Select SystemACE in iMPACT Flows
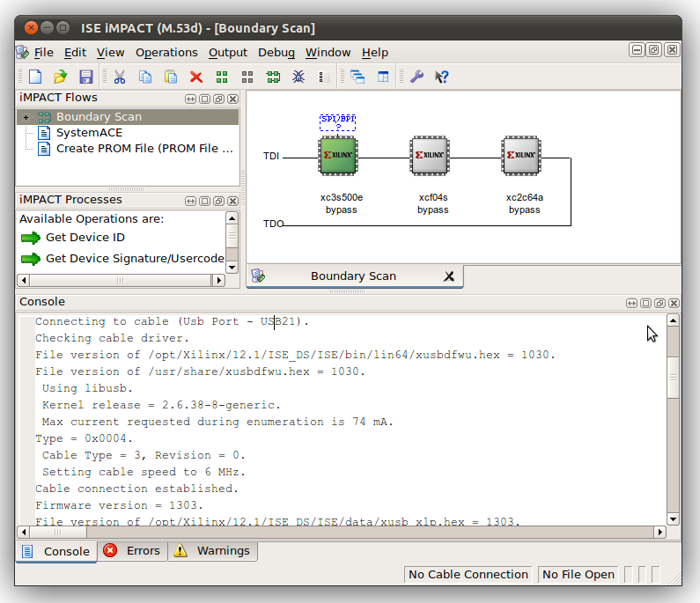700x603 pixels. click(x=89, y=133)
